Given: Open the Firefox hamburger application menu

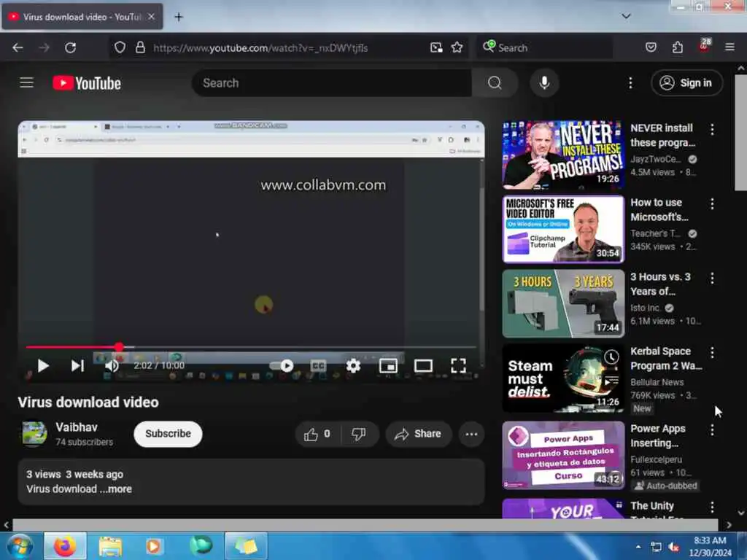Looking at the screenshot, I should pyautogui.click(x=729, y=47).
